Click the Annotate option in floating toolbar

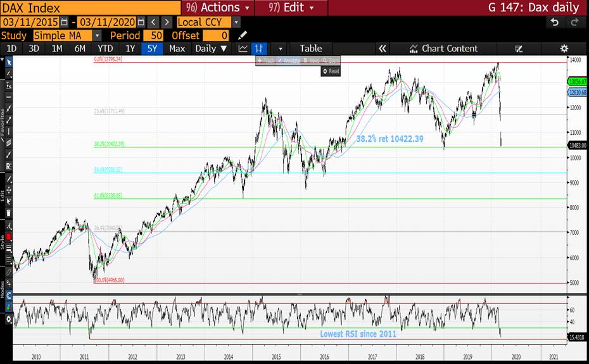pyautogui.click(x=289, y=61)
